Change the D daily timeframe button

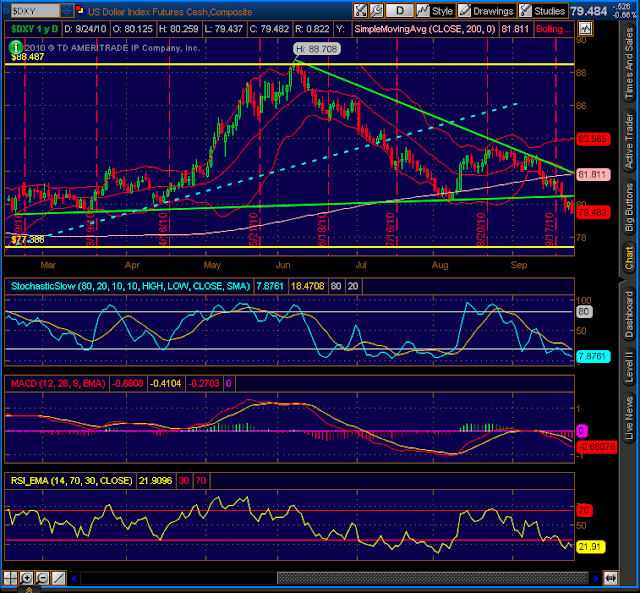click(x=400, y=11)
